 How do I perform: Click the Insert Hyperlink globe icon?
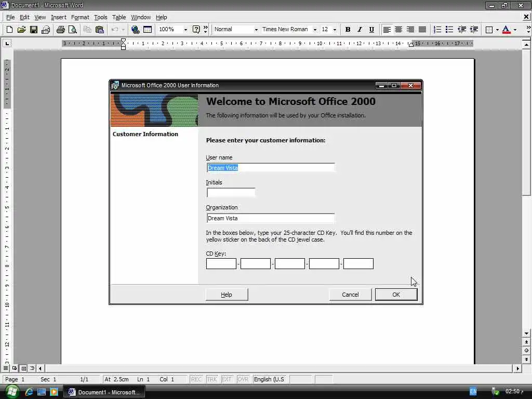(x=135, y=30)
